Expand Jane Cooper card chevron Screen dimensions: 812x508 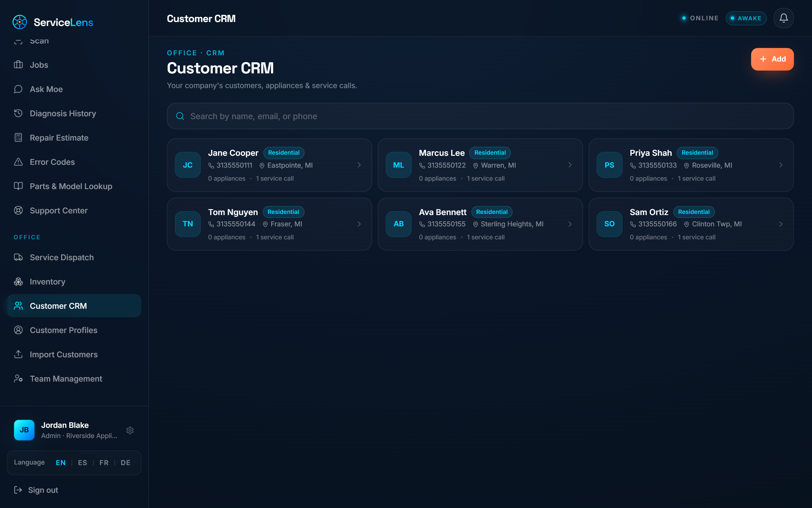pyautogui.click(x=359, y=165)
